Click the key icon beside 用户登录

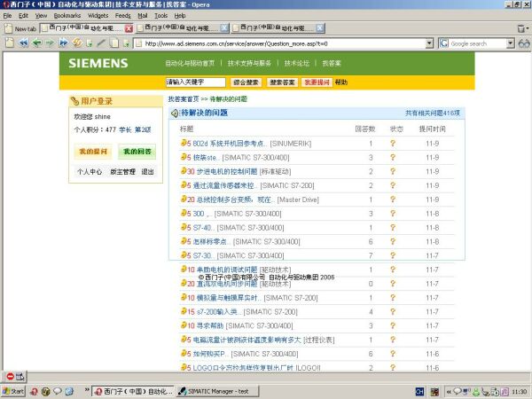(74, 101)
